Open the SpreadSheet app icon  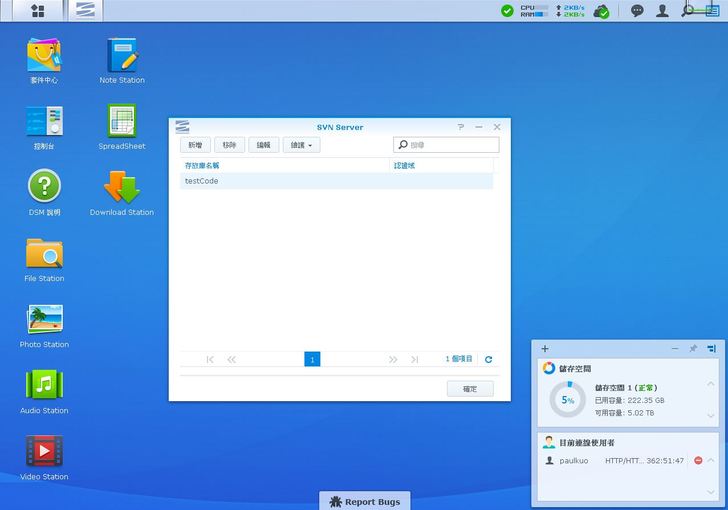(x=122, y=122)
